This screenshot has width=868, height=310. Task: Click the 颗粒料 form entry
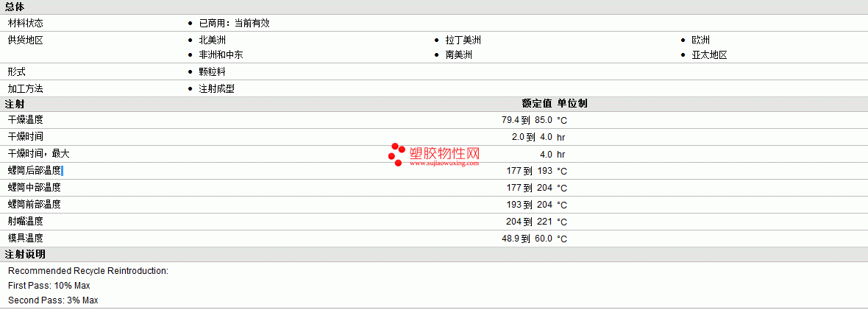(x=212, y=72)
